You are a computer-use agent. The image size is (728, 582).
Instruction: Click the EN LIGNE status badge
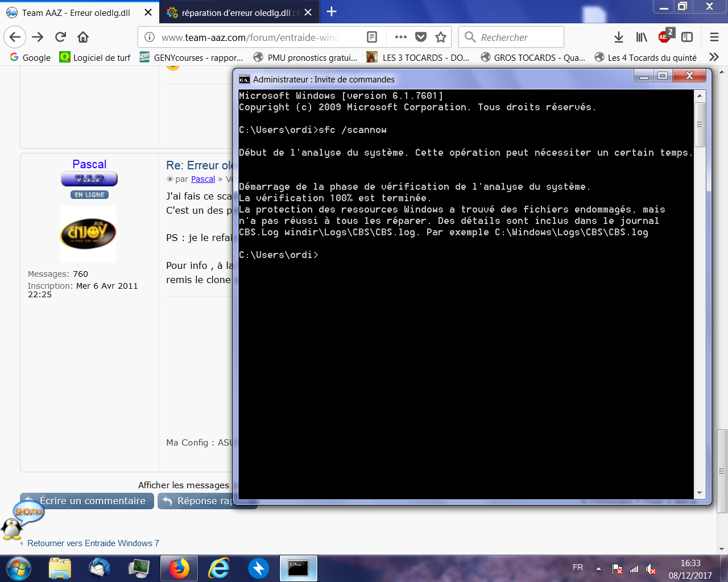pyautogui.click(x=89, y=194)
